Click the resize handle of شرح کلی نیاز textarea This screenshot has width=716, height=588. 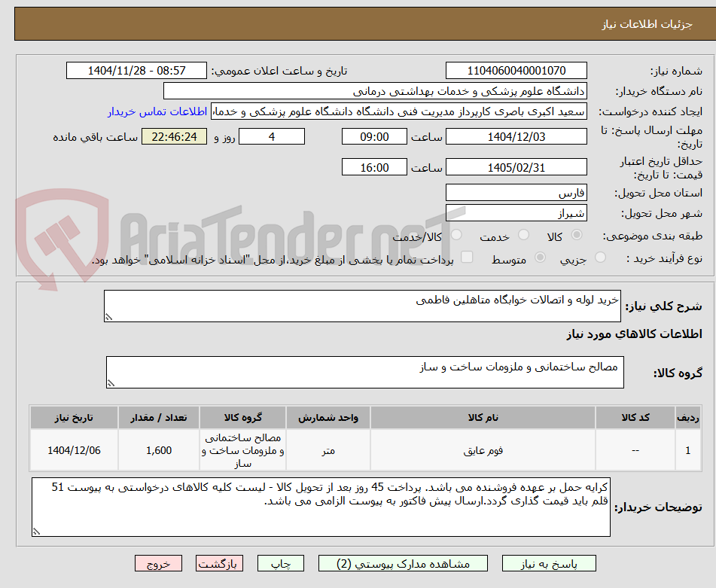click(108, 317)
